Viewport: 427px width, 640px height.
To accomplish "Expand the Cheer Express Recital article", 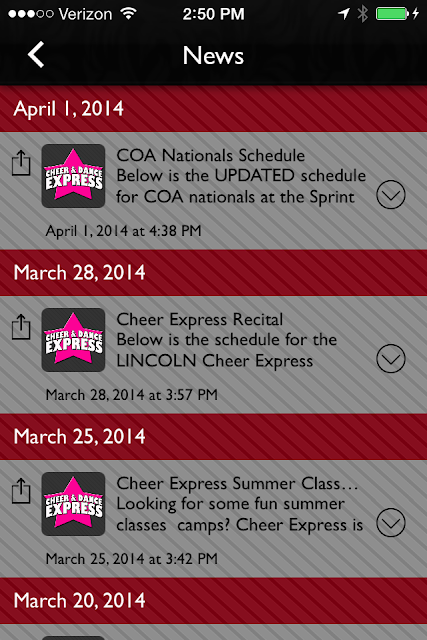I will pyautogui.click(x=391, y=359).
